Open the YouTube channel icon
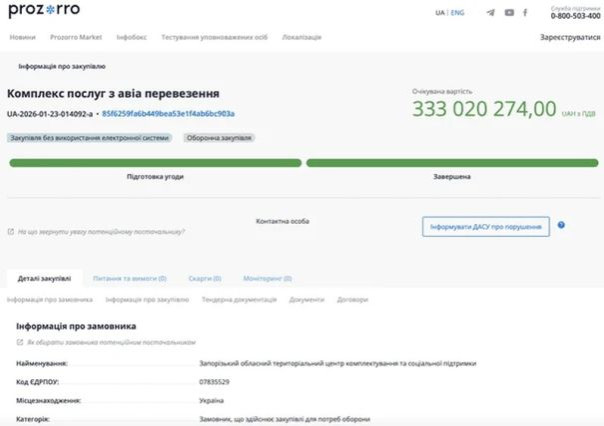 (x=509, y=13)
